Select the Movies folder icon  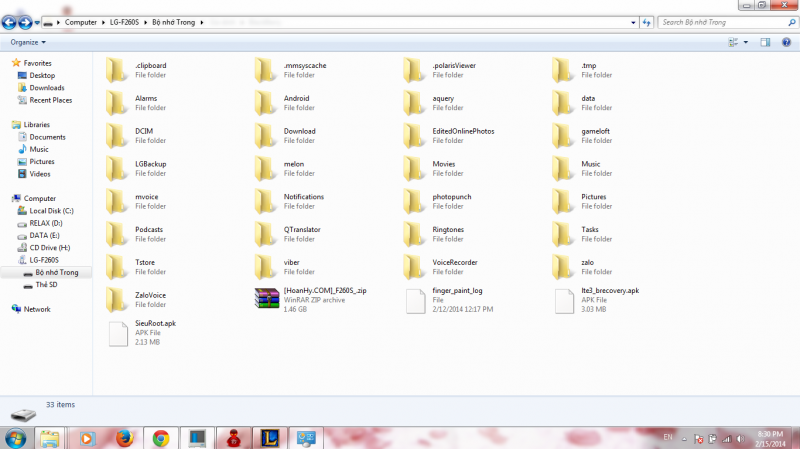[x=414, y=168]
